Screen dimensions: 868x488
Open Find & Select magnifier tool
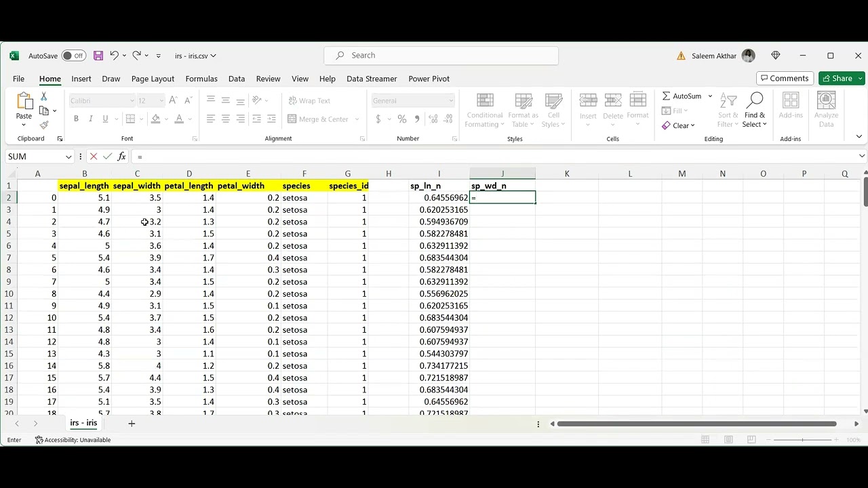754,110
